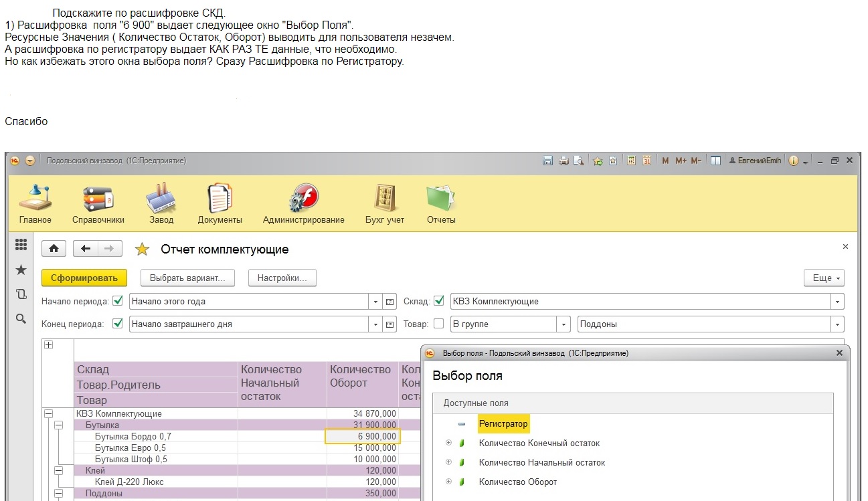Click the history icon in sidebar

[21, 294]
